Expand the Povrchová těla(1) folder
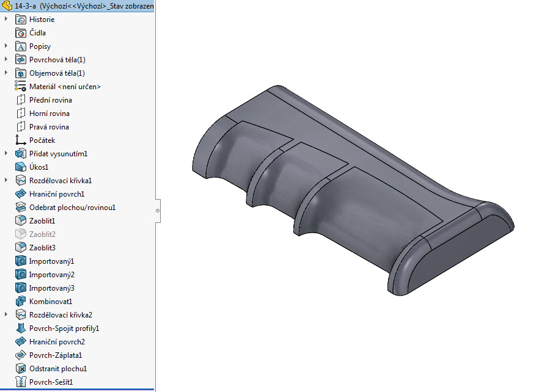Viewport: 550px width, 392px height. click(x=5, y=59)
